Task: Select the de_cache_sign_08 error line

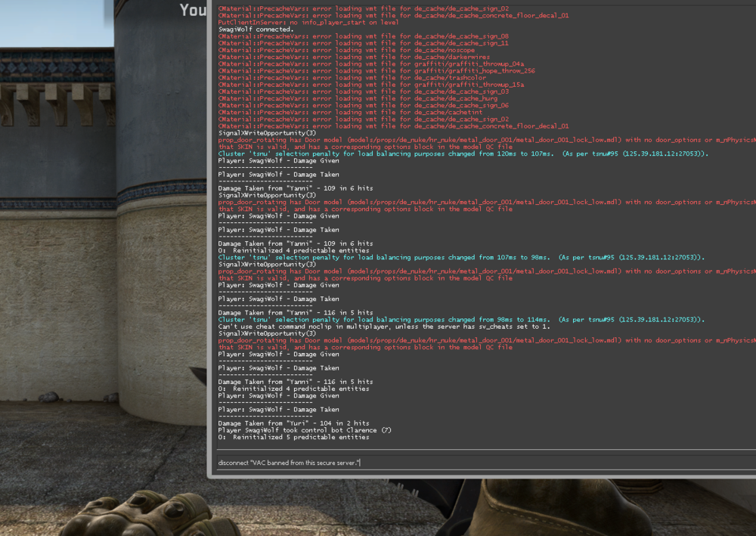Action: (363, 36)
